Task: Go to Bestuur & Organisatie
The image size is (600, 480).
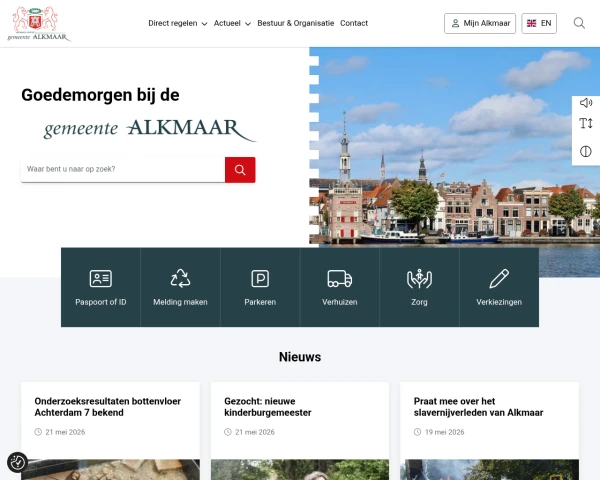Action: pos(296,23)
